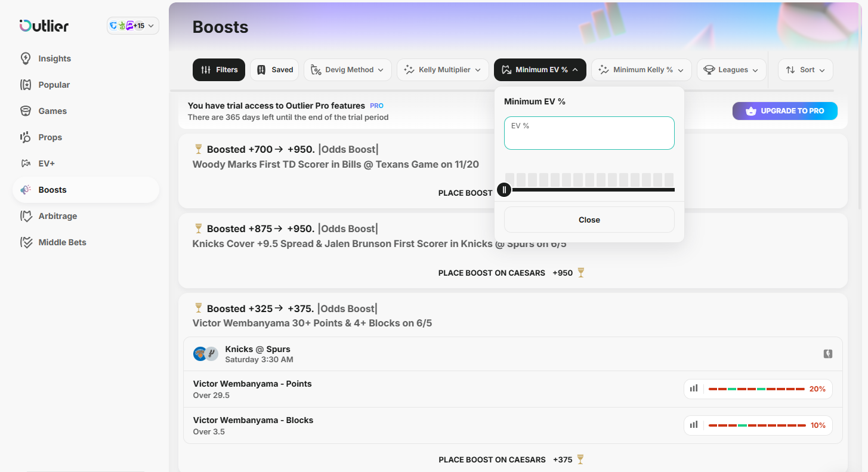Click the EV % input field
Viewport: 868px width, 472px height.
click(589, 133)
